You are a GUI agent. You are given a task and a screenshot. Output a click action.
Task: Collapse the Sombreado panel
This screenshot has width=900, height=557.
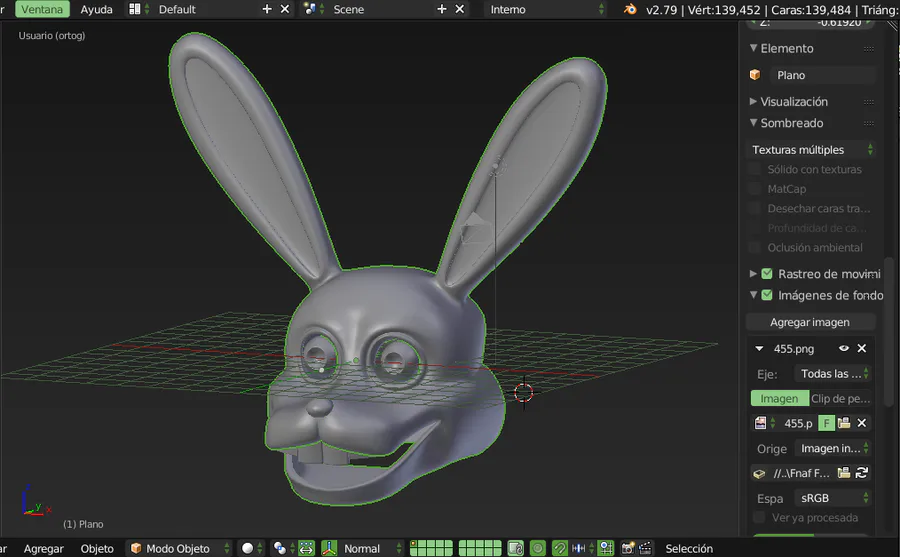pos(754,122)
